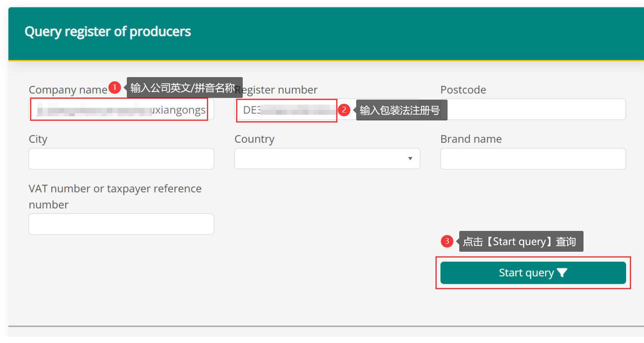Click the red number 2 badge
The width and height of the screenshot is (644, 343).
(x=344, y=110)
